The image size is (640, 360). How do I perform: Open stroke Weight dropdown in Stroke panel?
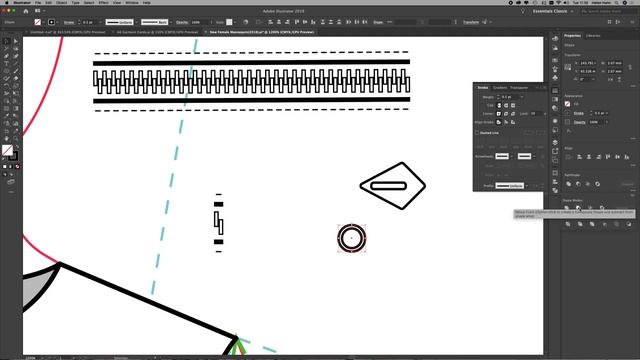click(x=522, y=97)
